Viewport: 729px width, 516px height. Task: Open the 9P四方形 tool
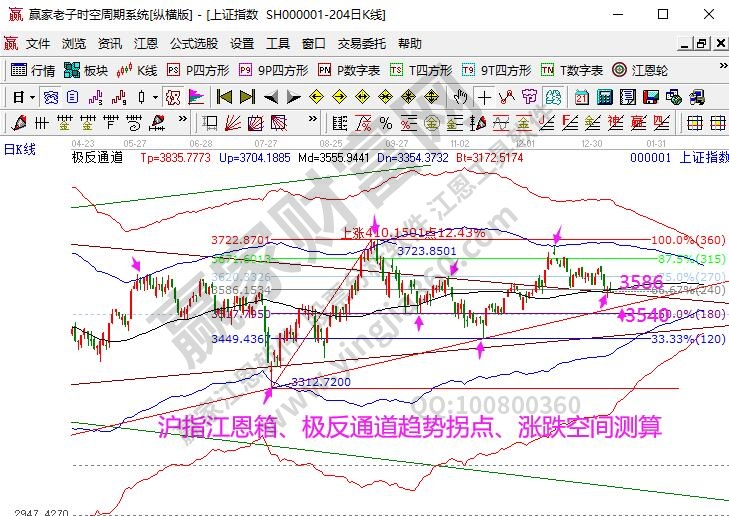tap(273, 70)
